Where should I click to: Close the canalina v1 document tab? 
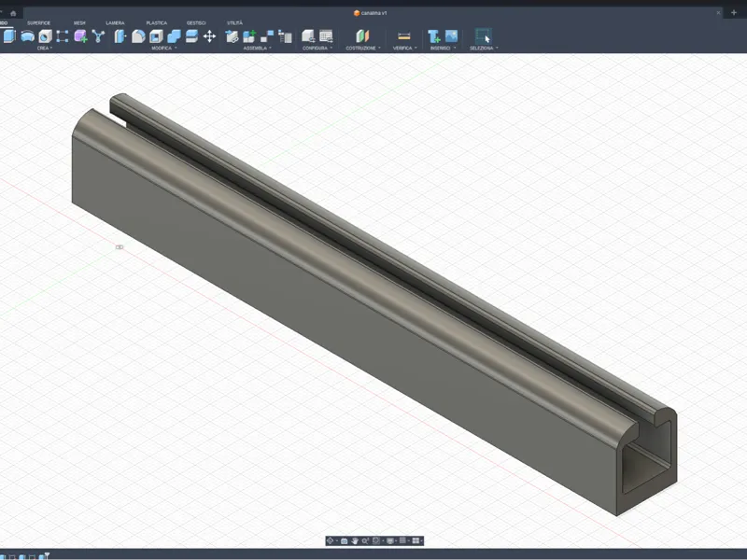[x=718, y=13]
